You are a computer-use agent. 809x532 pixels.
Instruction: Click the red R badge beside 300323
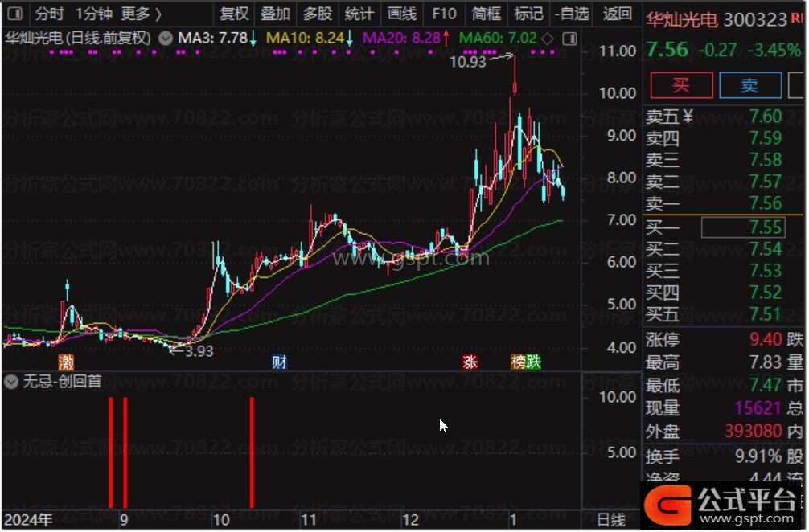(797, 18)
